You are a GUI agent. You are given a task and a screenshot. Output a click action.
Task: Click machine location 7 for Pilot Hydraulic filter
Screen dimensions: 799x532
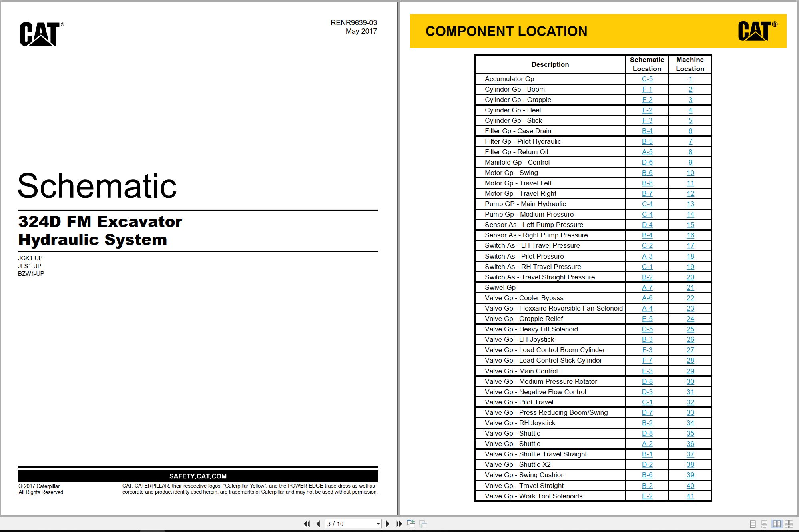click(x=690, y=141)
